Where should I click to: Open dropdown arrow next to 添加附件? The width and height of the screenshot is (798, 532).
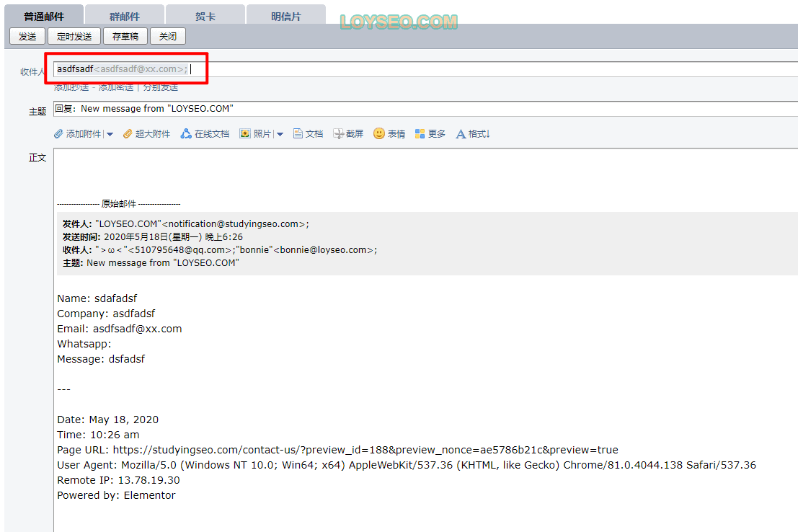click(x=110, y=134)
